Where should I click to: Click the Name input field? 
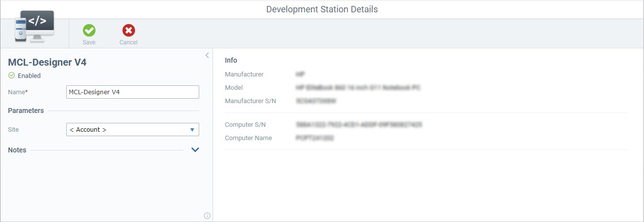coord(132,92)
